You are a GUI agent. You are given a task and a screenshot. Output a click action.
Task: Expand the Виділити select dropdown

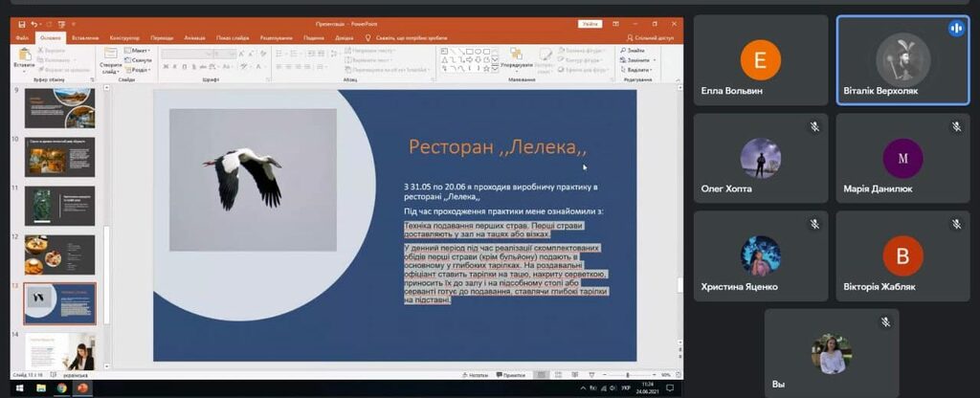point(639,70)
